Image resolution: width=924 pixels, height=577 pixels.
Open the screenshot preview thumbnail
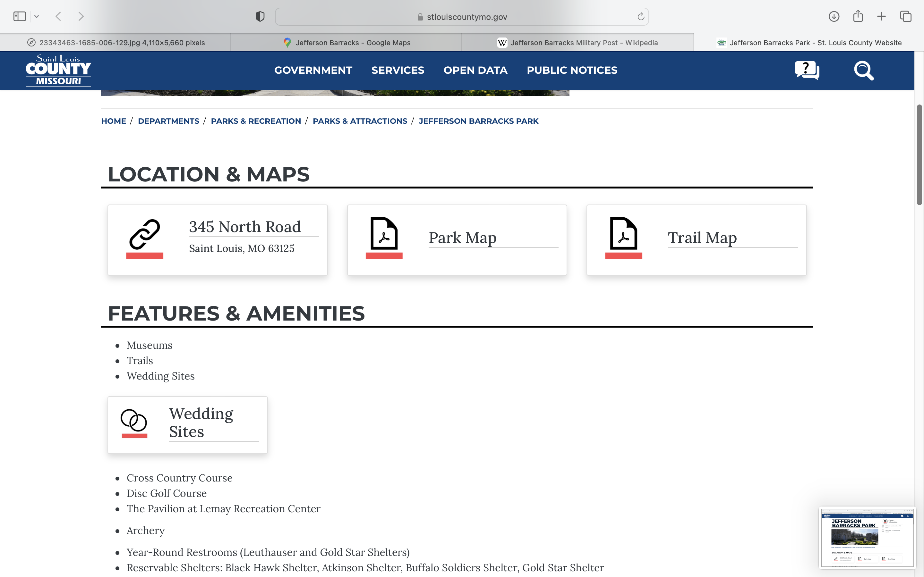[x=867, y=537]
